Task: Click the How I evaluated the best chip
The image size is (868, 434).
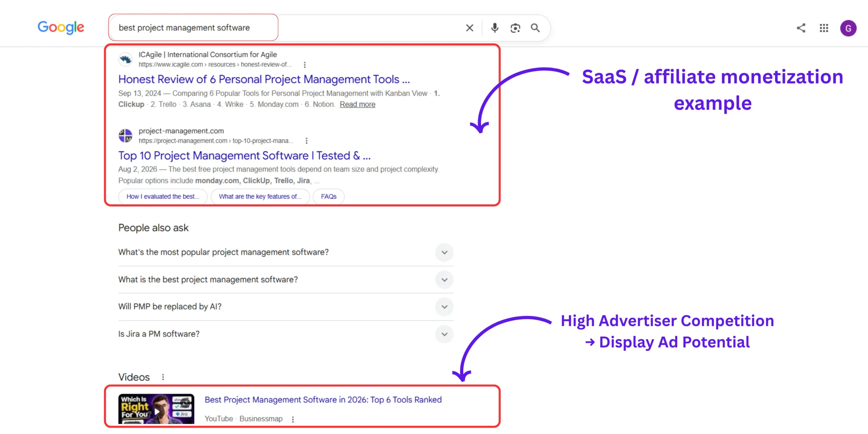Action: click(163, 197)
